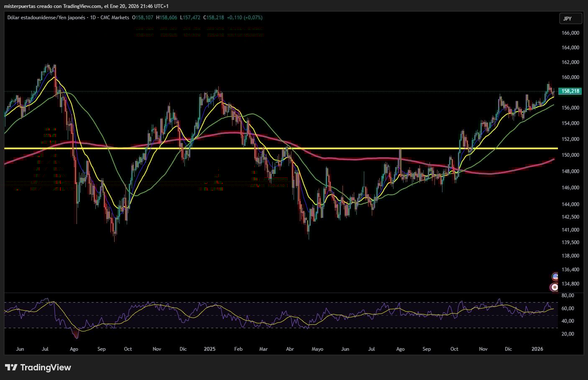Click the Mayo label on time axis
Screen dimensions: 588x380
click(317, 349)
